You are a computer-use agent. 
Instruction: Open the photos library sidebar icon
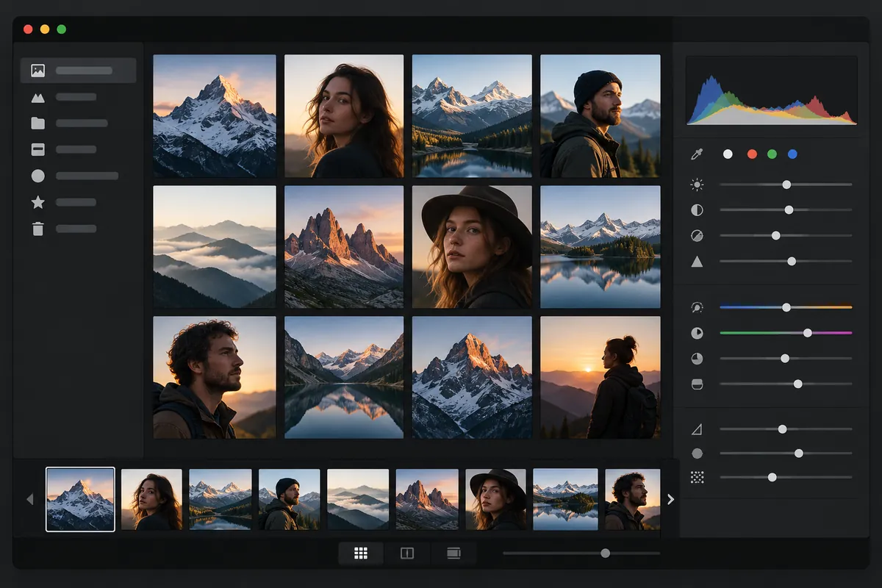tap(38, 71)
